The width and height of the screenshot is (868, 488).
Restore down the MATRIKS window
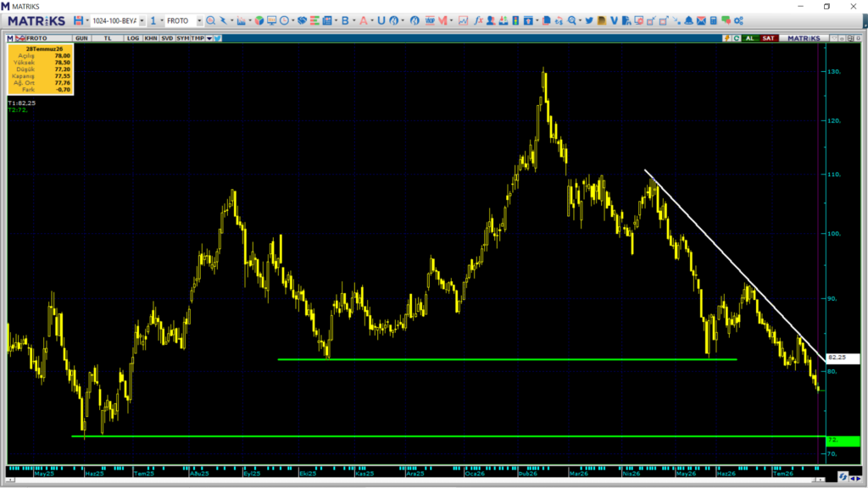coord(826,7)
